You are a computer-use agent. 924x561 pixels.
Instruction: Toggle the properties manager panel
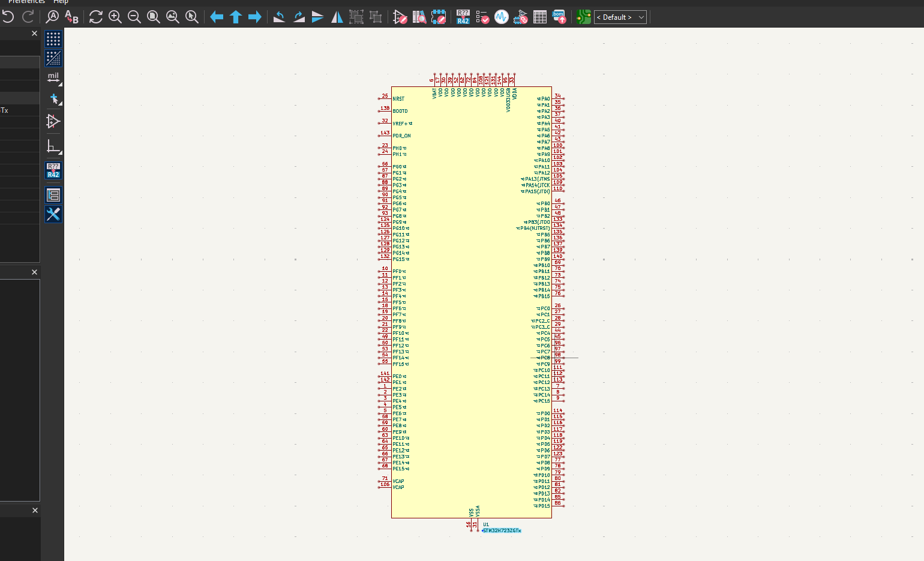click(53, 214)
